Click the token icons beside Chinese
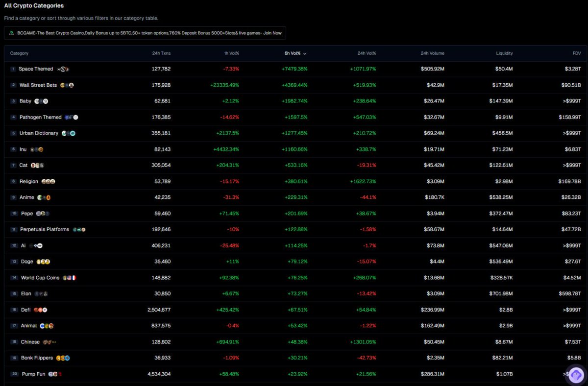The image size is (588, 386). [50, 342]
